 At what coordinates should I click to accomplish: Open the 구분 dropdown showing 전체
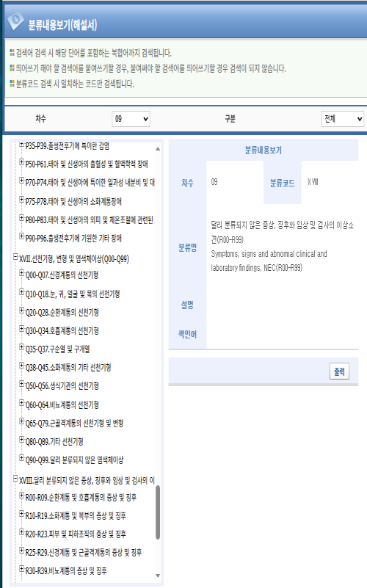point(343,119)
